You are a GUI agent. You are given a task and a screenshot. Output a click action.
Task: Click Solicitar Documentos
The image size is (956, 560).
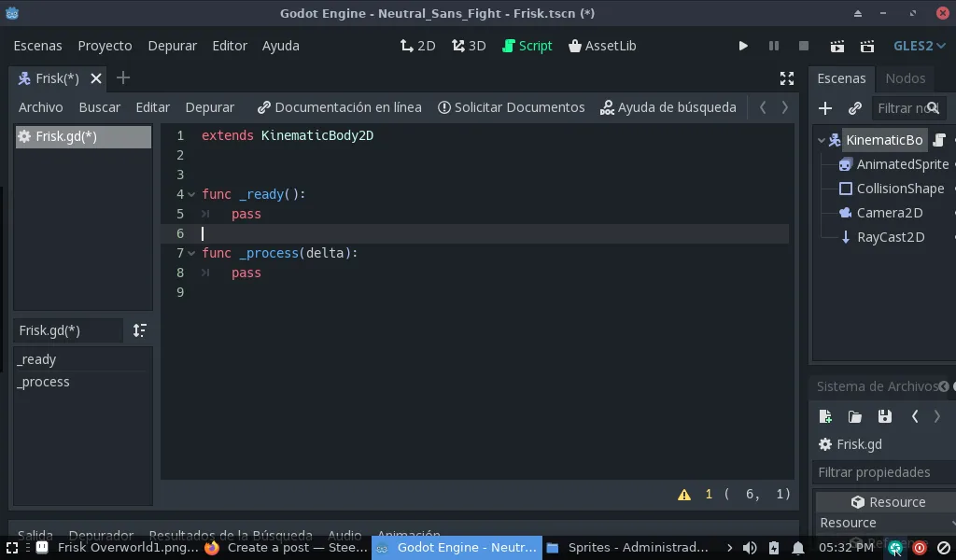[511, 107]
